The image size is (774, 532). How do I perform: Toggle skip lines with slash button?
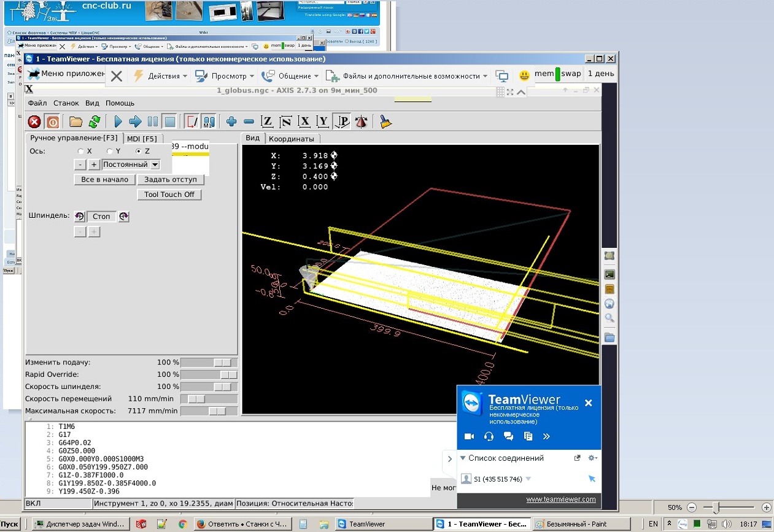(192, 121)
